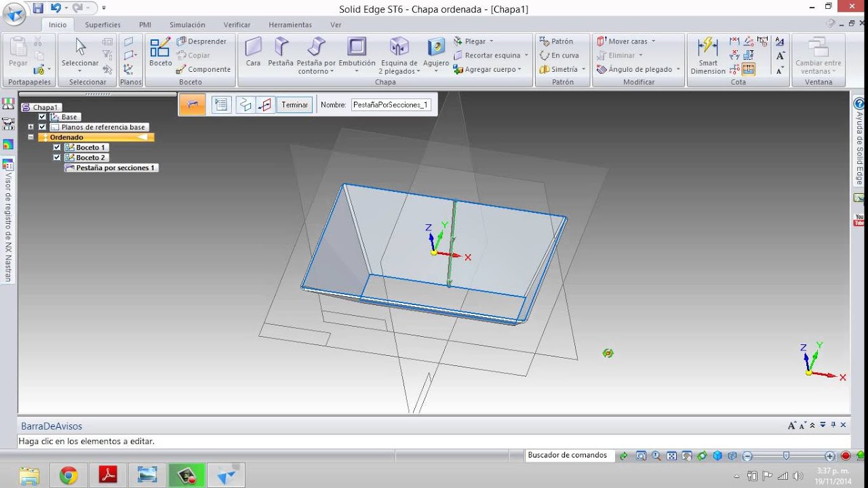The height and width of the screenshot is (488, 868).
Task: Close the BarraDeAvisos panel
Action: click(x=844, y=425)
